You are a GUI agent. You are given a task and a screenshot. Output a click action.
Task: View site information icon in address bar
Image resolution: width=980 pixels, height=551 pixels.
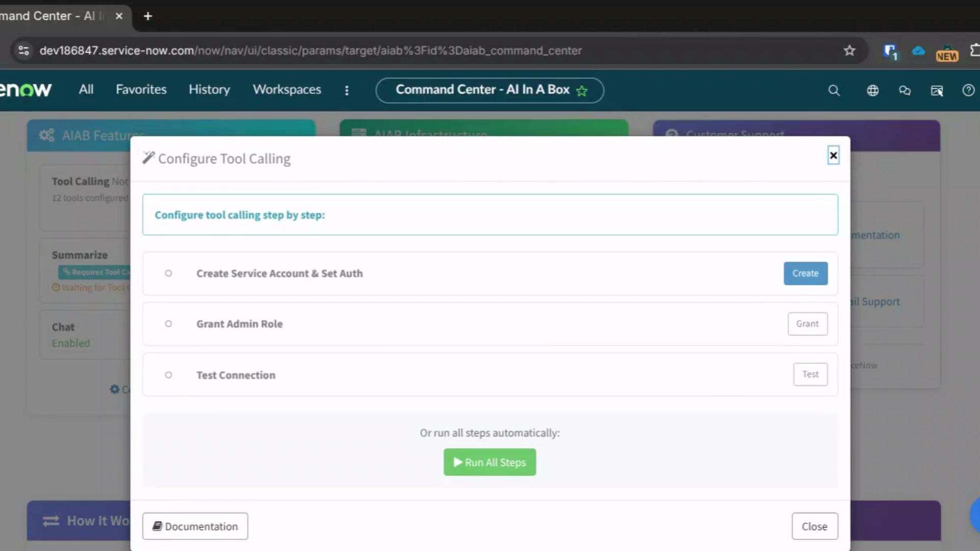point(23,51)
